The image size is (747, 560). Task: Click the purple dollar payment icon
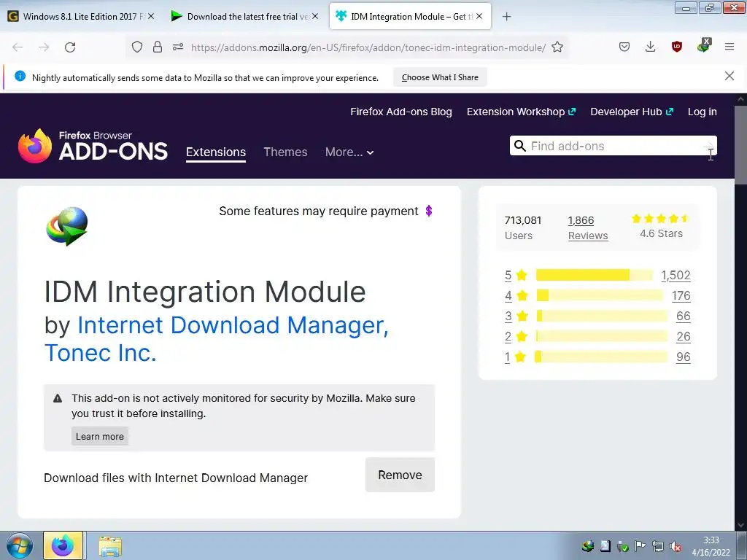point(429,211)
